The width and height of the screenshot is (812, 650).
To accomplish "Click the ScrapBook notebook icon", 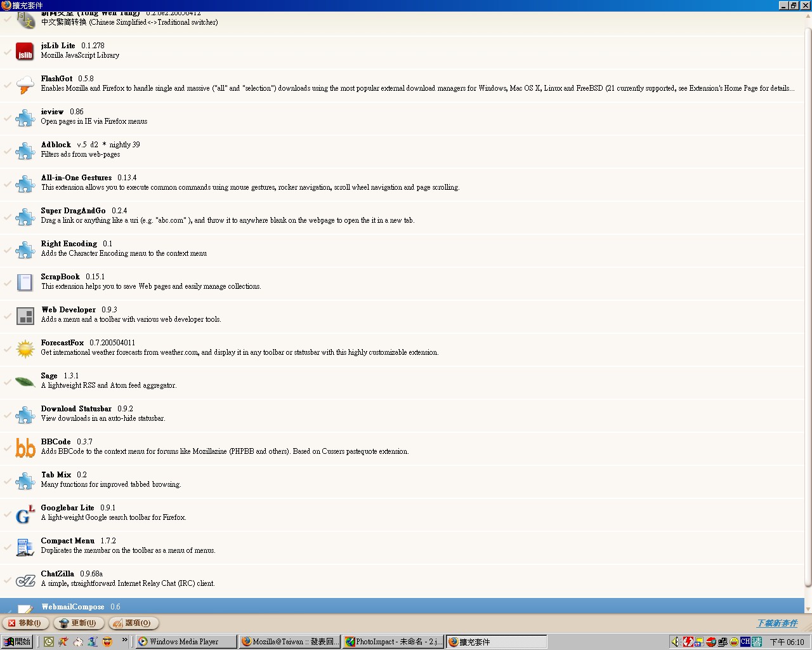I will click(x=25, y=282).
